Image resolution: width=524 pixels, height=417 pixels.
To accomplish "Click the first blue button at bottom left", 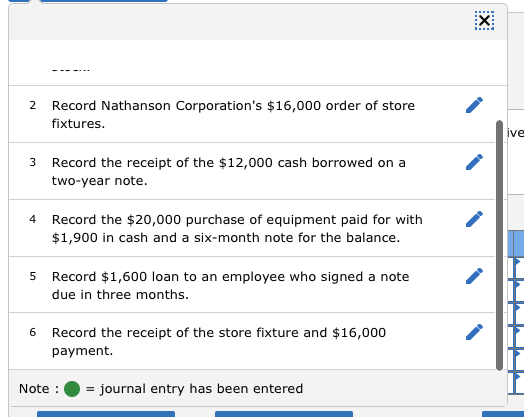I will [106, 414].
